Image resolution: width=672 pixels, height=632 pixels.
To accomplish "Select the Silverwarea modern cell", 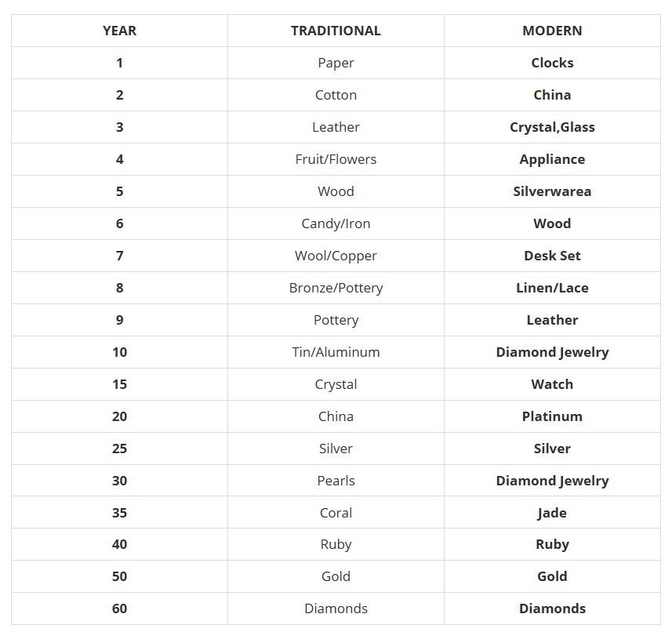I will tap(552, 191).
